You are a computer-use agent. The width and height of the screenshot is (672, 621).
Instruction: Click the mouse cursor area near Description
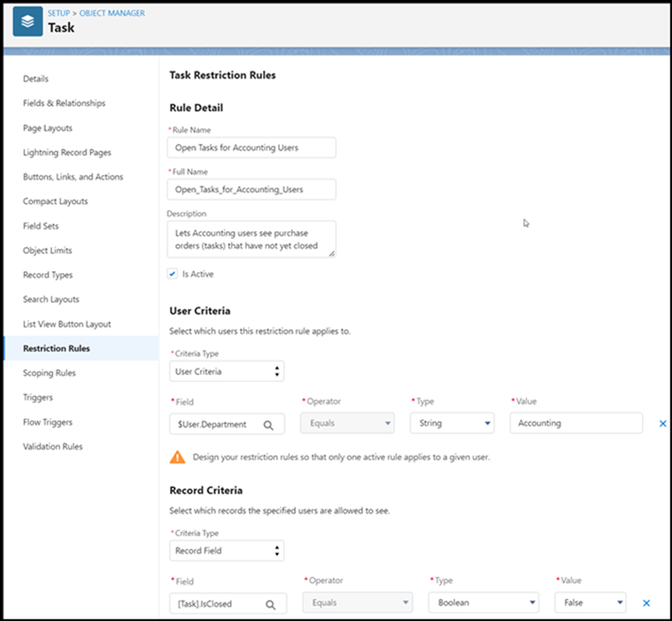526,223
